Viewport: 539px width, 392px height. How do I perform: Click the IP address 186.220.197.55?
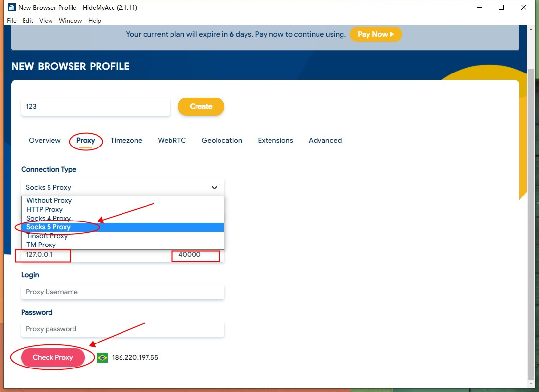point(135,358)
